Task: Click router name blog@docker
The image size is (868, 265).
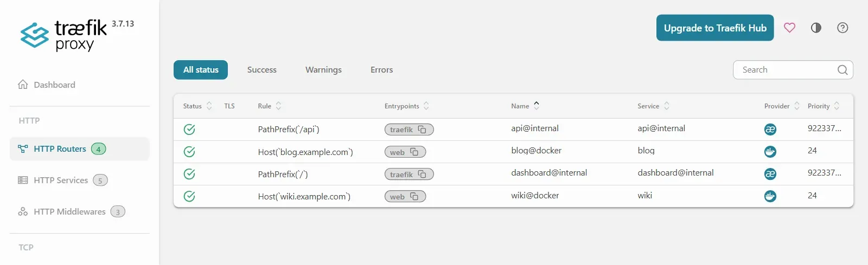Action: point(537,151)
